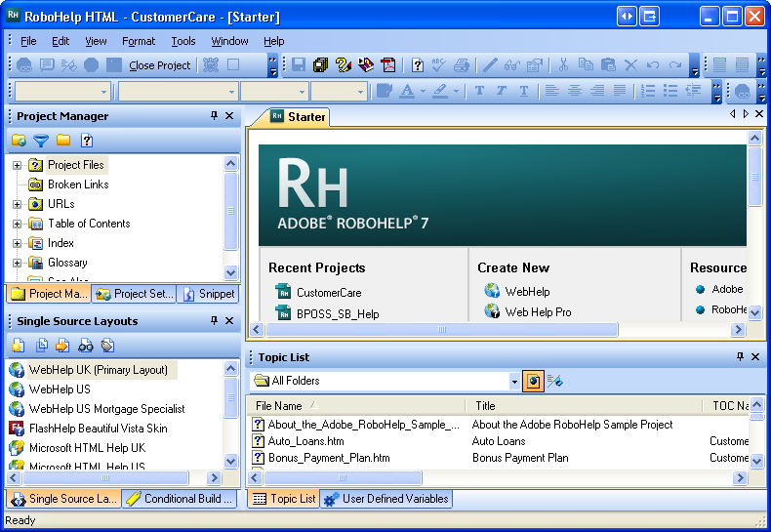Image resolution: width=771 pixels, height=532 pixels.
Task: Open the font color dropdown arrow
Action: (x=423, y=91)
